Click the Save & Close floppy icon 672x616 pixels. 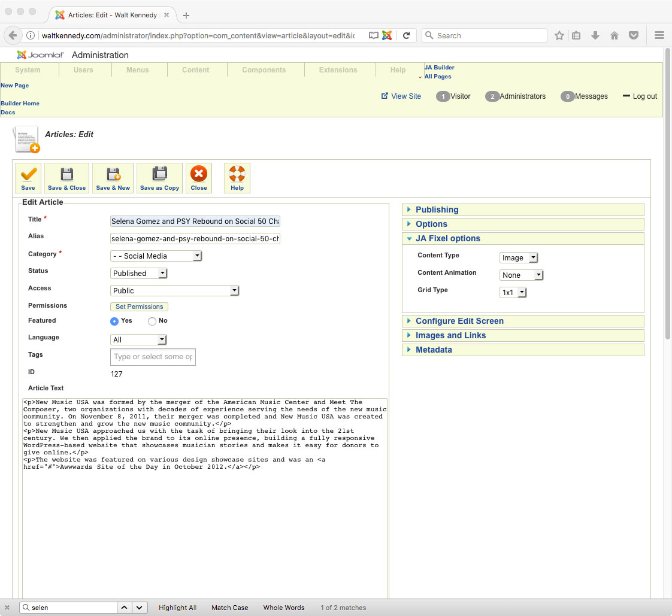pos(67,174)
